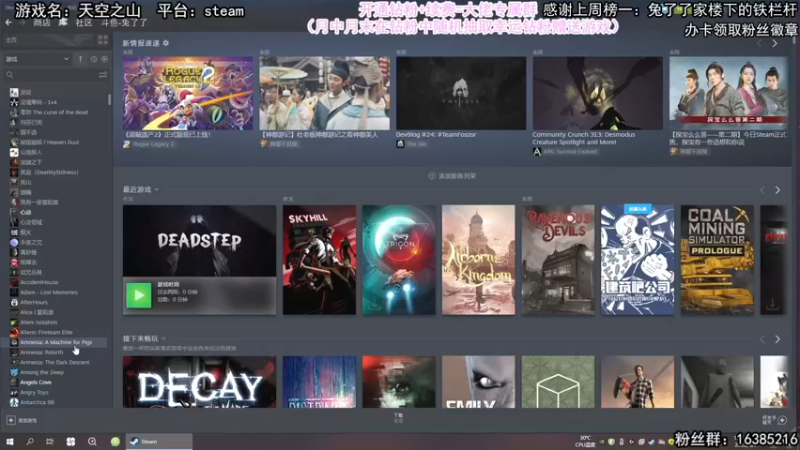The width and height of the screenshot is (800, 450).
Task: Select Among the Sleep entry
Action: [42, 372]
